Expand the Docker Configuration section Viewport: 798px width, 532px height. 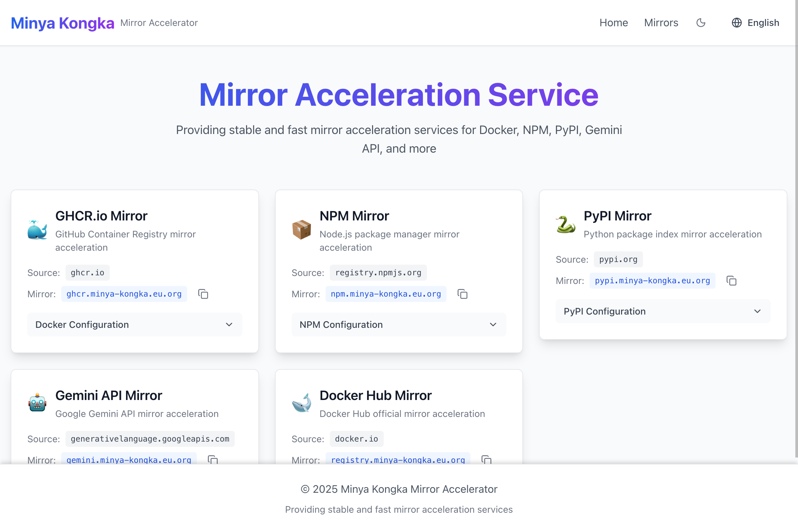pyautogui.click(x=134, y=325)
